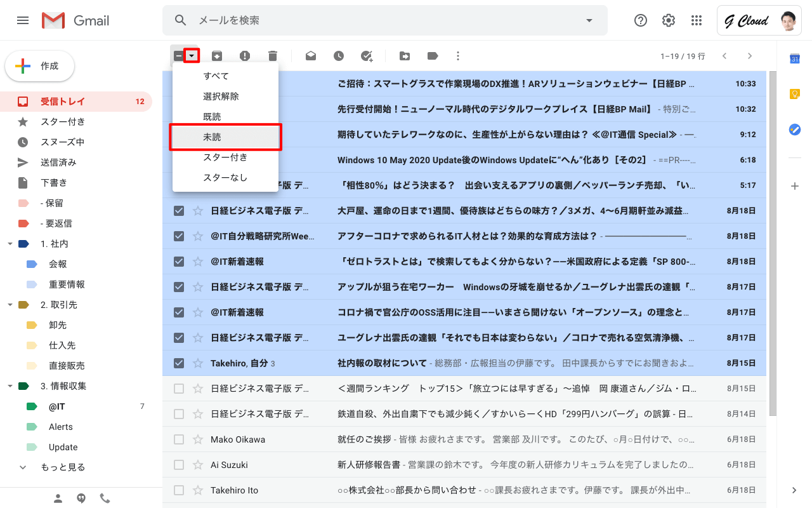812x508 pixels.
Task: Report selected messages as spam
Action: click(245, 56)
